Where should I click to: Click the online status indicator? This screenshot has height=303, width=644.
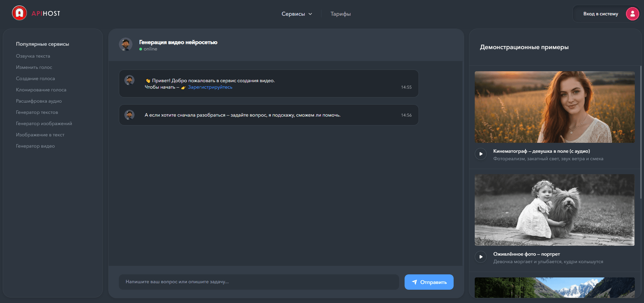point(148,49)
